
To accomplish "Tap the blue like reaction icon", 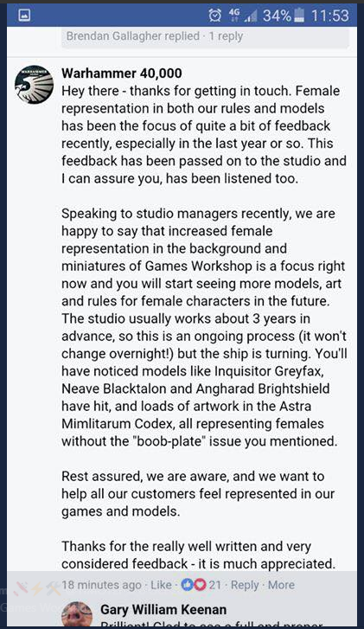I will (x=187, y=585).
